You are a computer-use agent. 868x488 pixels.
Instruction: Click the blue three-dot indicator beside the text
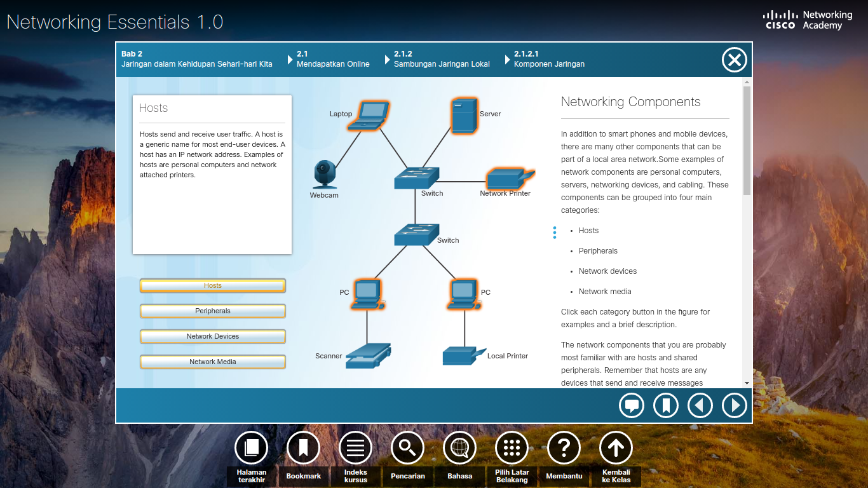[x=554, y=233]
